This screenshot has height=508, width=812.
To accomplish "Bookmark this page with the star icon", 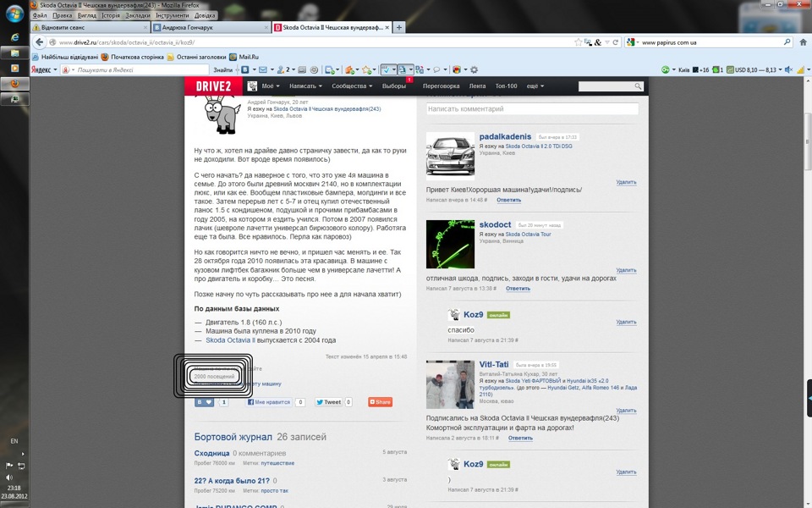I will click(578, 42).
